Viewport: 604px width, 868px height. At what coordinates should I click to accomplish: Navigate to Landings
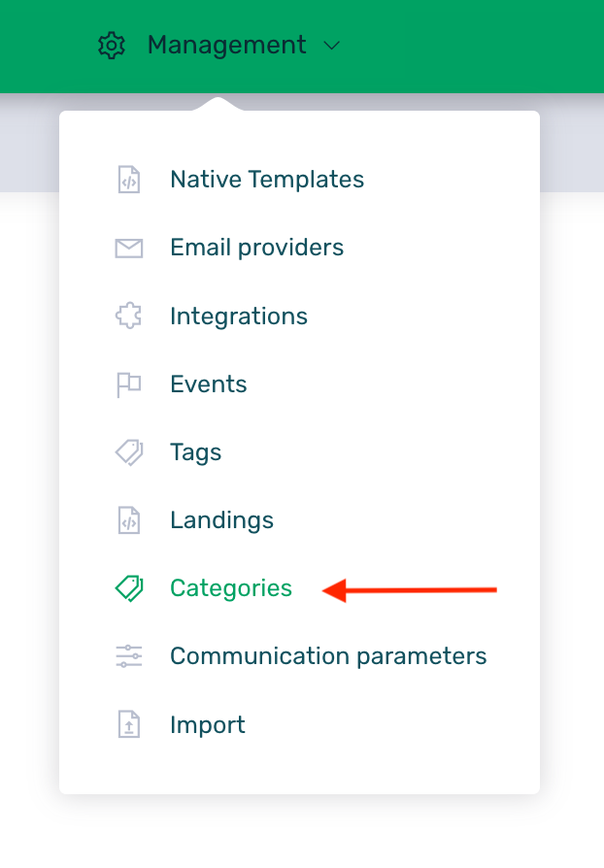(x=221, y=520)
